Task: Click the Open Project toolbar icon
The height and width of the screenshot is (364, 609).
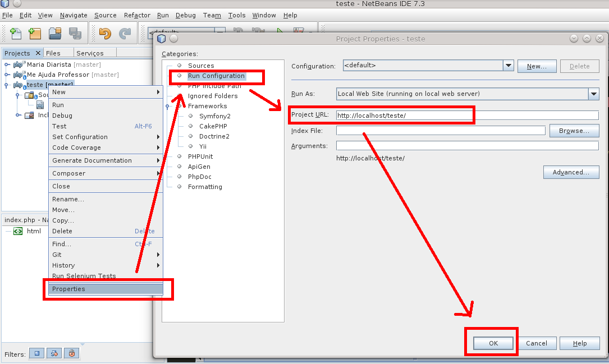Action: pos(55,34)
